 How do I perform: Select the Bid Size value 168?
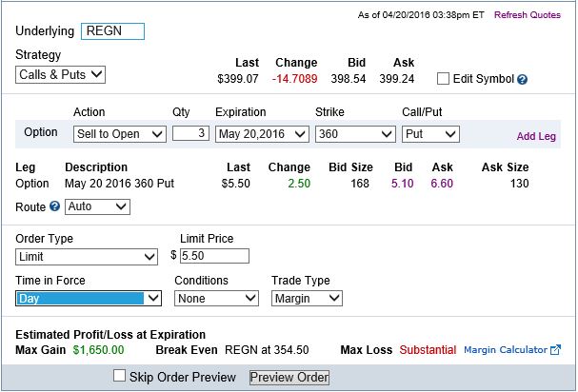coord(360,184)
